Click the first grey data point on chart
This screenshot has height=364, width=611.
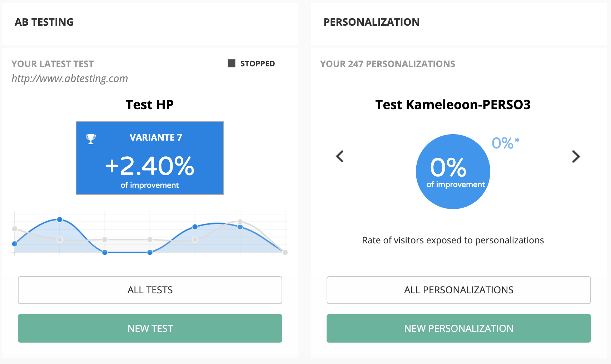15,229
